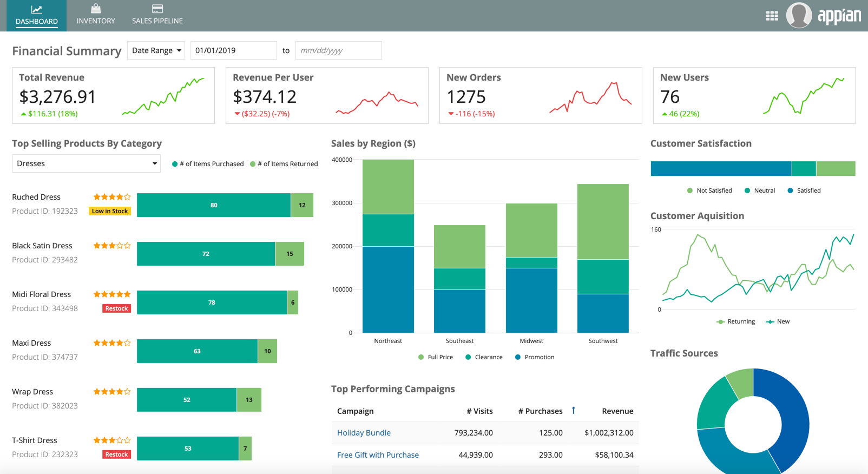This screenshot has height=474, width=868.
Task: Click the Southwest Full Price bar segment
Action: [603, 222]
